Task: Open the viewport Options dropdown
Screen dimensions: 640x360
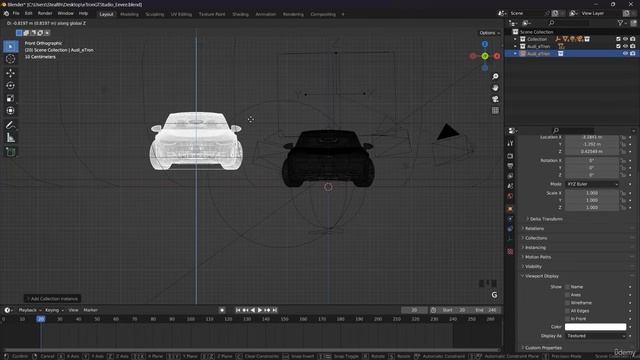Action: point(489,33)
